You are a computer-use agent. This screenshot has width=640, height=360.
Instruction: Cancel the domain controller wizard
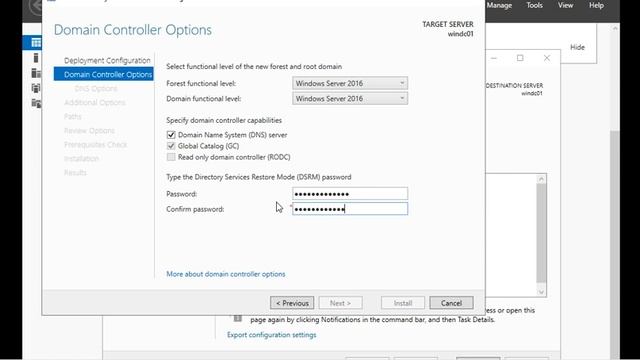[x=451, y=303]
